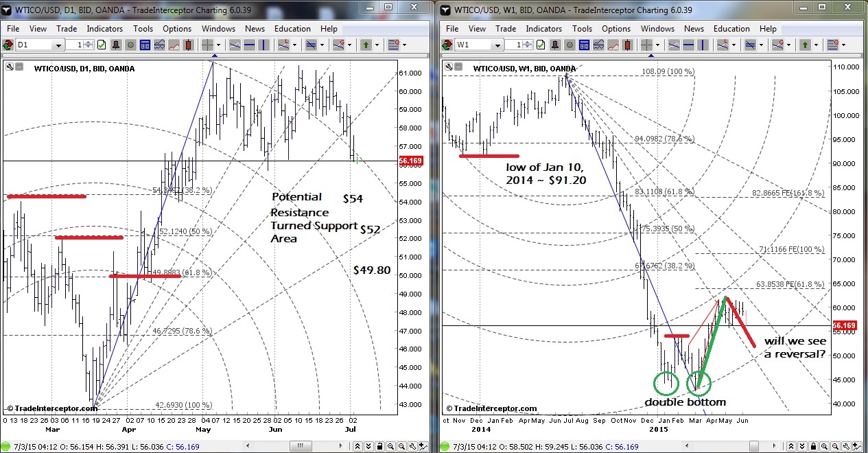
Task: Click the 'WTICO/USD, W1, BID, OANDA' chart title
Action: (525, 68)
